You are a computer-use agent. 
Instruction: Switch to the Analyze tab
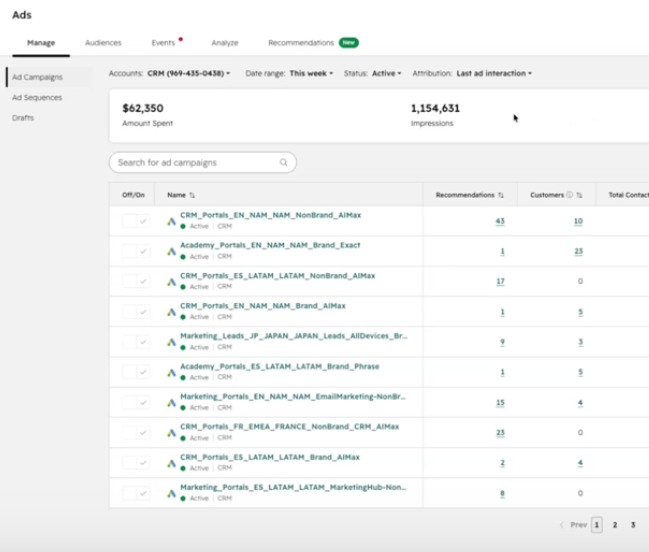[225, 43]
